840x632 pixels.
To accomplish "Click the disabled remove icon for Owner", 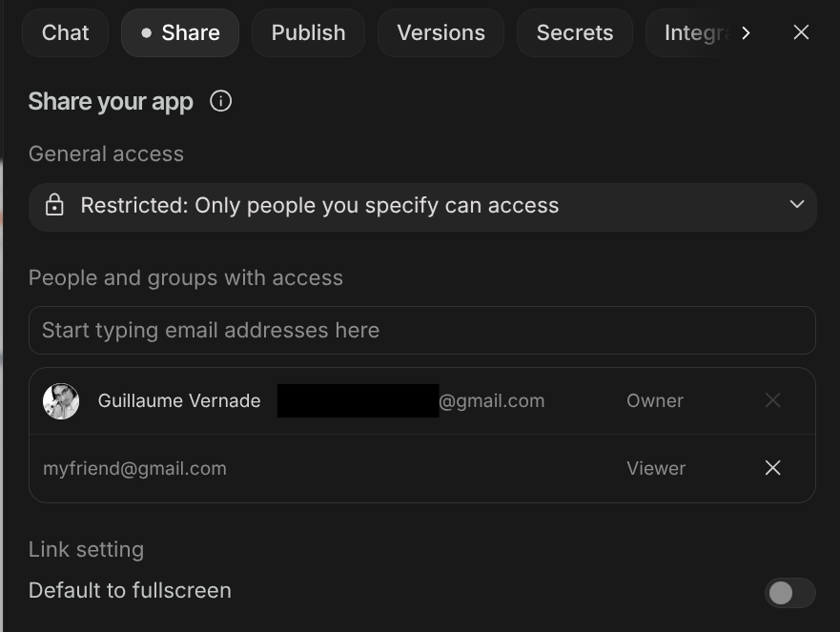I will pos(772,401).
